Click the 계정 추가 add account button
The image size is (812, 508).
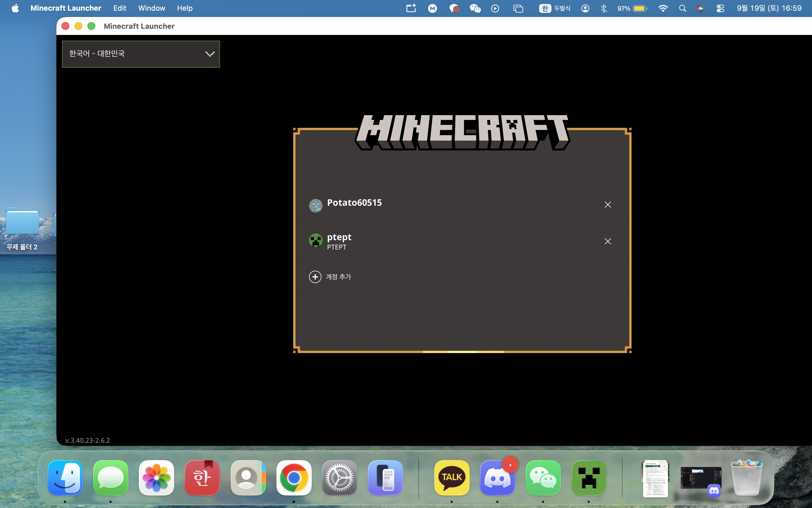[x=330, y=277]
